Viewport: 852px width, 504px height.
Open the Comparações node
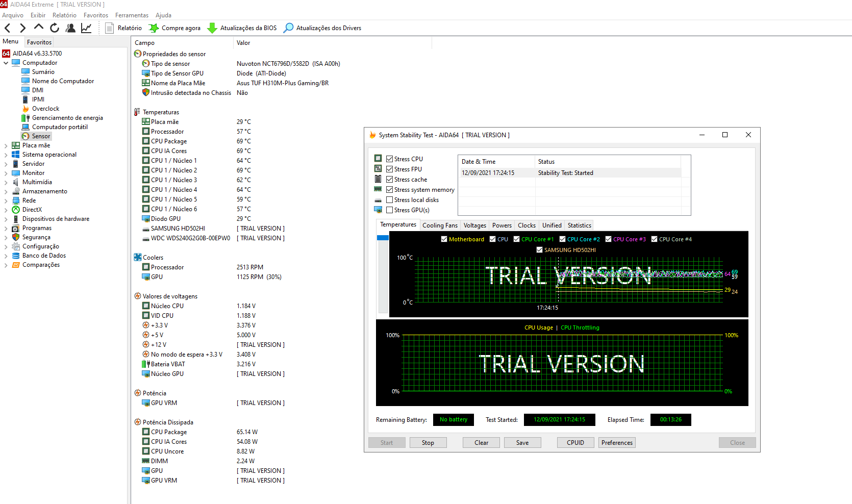[41, 265]
